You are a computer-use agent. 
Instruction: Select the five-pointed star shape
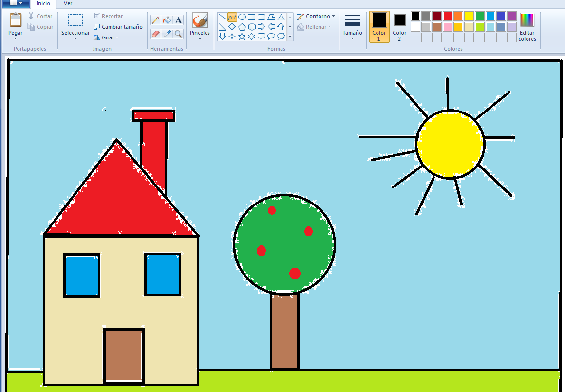coord(242,36)
